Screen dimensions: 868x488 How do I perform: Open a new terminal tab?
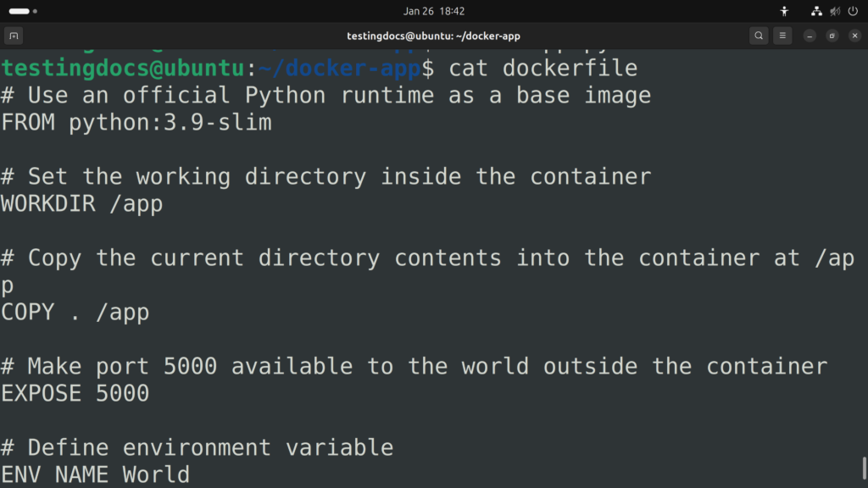click(14, 36)
